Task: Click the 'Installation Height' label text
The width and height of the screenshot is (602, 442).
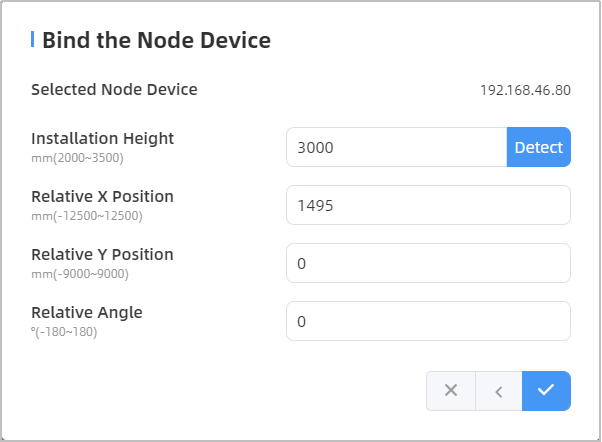Action: [x=102, y=138]
